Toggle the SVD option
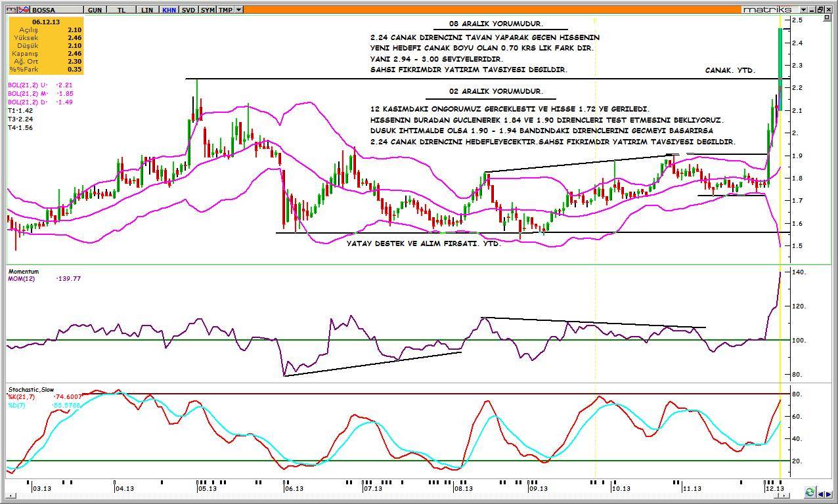This screenshot has width=838, height=504. pos(188,10)
